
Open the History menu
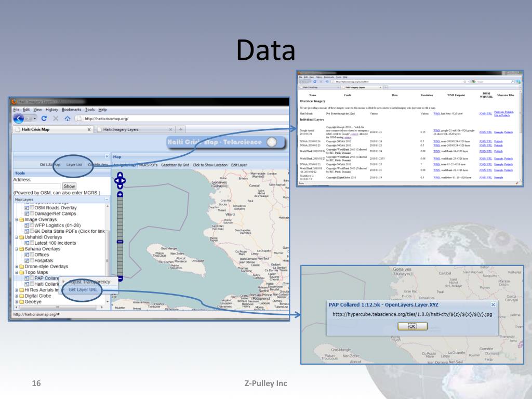click(52, 110)
